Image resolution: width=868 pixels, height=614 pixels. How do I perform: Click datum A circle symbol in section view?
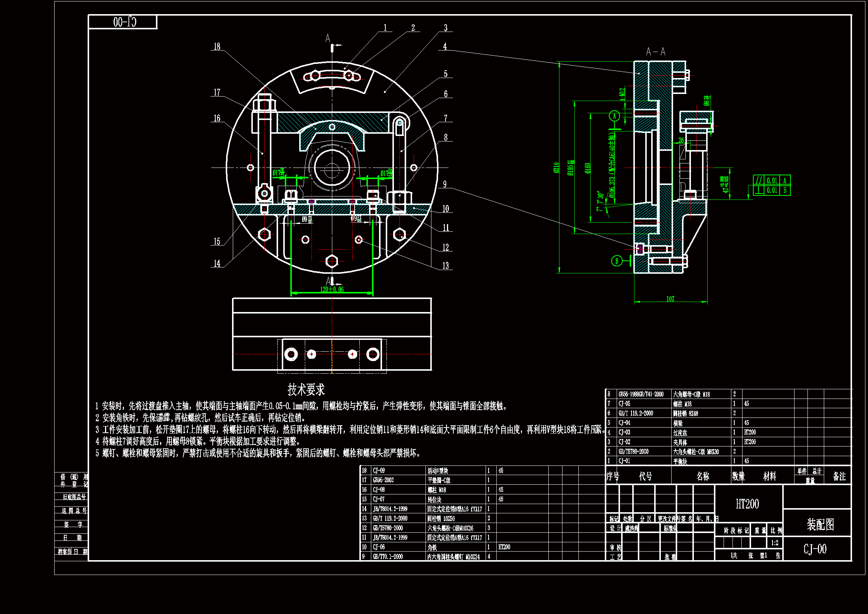(x=614, y=116)
